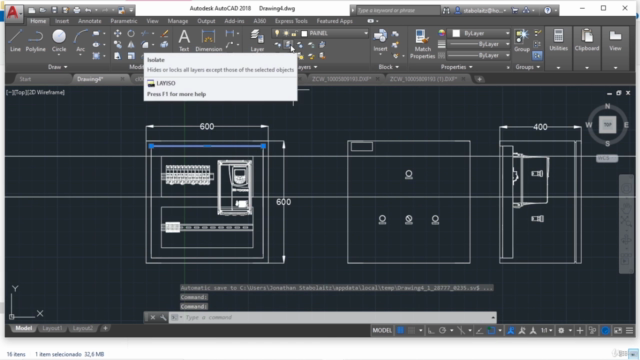The width and height of the screenshot is (640, 360).
Task: Select the Arc tool
Action: [x=80, y=40]
